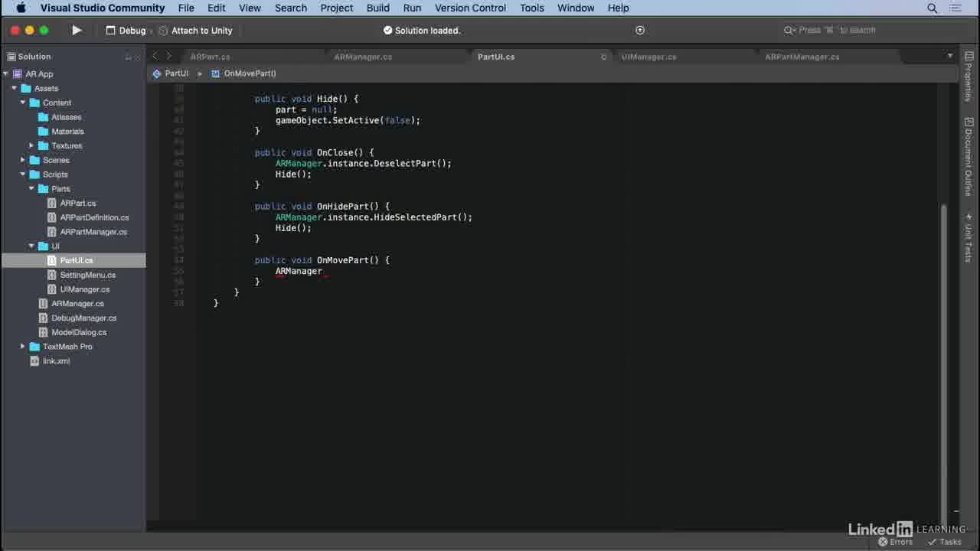This screenshot has height=551, width=980.
Task: Open the File menu
Action: (x=186, y=8)
